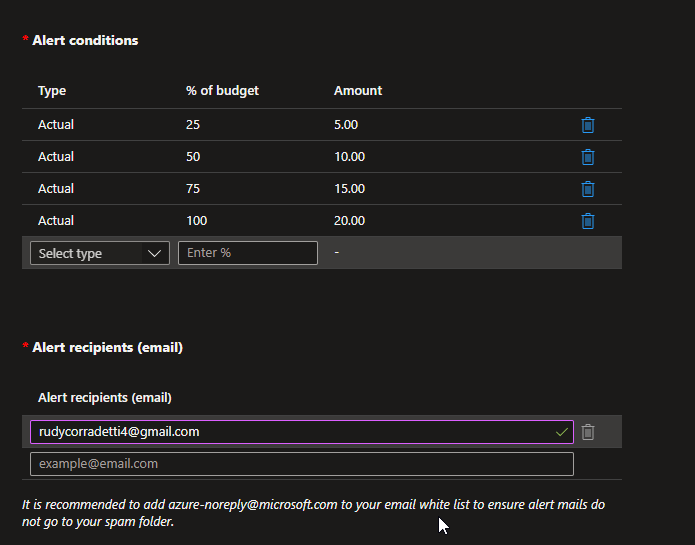The image size is (695, 545).
Task: Click the Alert conditions section heading
Action: click(85, 40)
